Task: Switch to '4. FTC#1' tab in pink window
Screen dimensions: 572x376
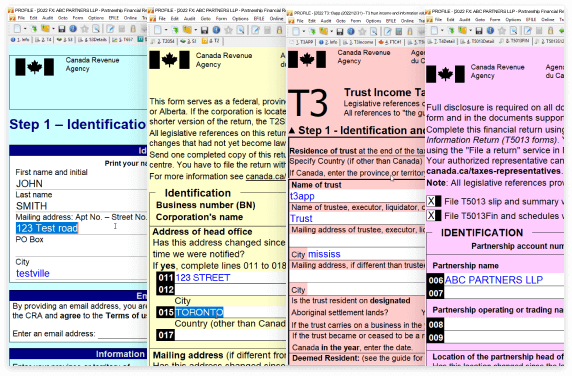Action: [390, 43]
